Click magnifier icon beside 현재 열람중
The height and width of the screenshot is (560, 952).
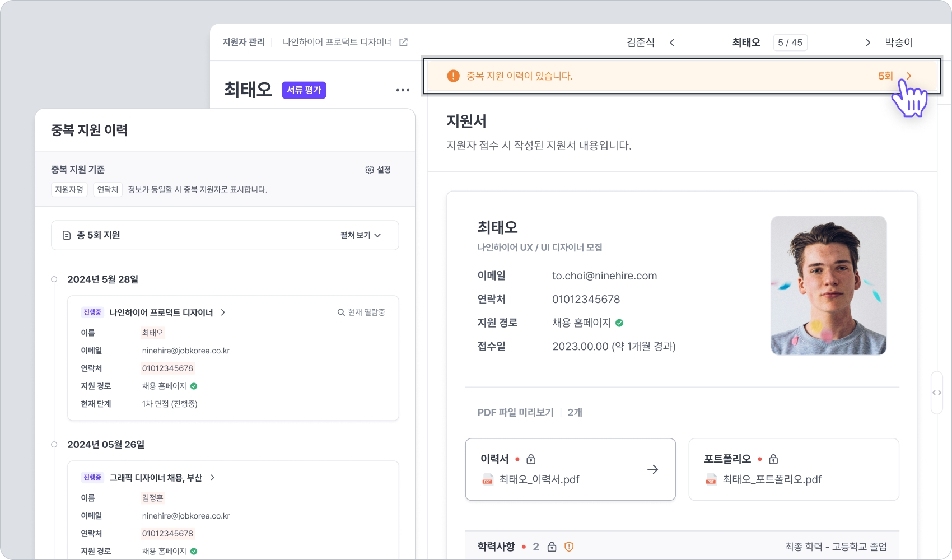point(341,312)
